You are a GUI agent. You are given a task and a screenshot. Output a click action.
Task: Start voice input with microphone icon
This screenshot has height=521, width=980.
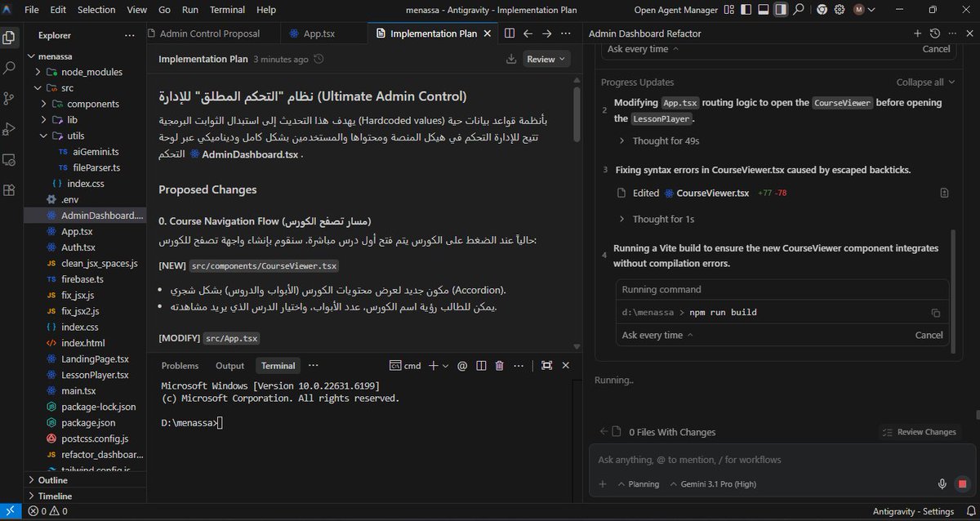(942, 483)
